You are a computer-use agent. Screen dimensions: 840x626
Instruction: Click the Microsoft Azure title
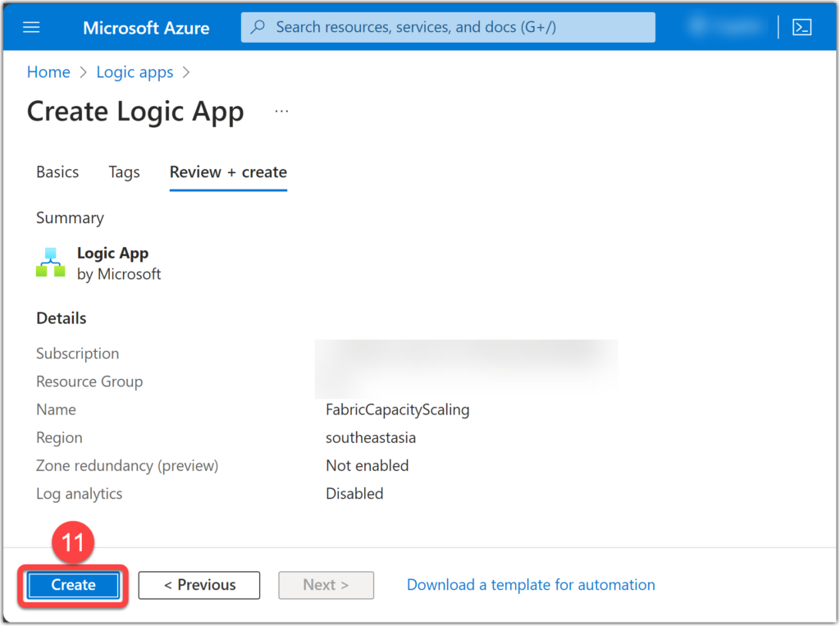146,27
